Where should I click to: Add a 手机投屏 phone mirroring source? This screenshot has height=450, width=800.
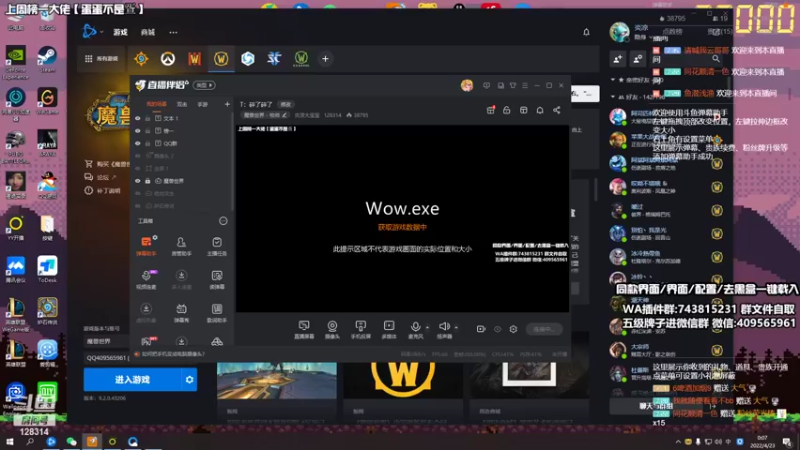pos(361,330)
